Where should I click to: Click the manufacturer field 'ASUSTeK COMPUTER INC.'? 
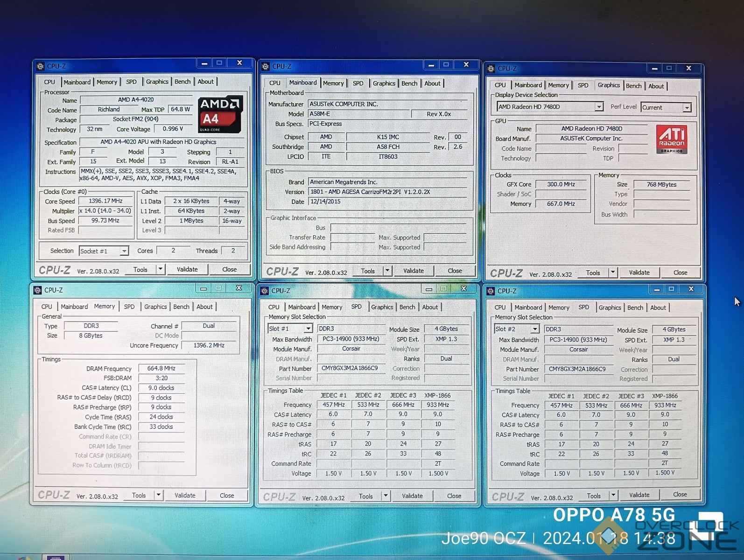387,104
